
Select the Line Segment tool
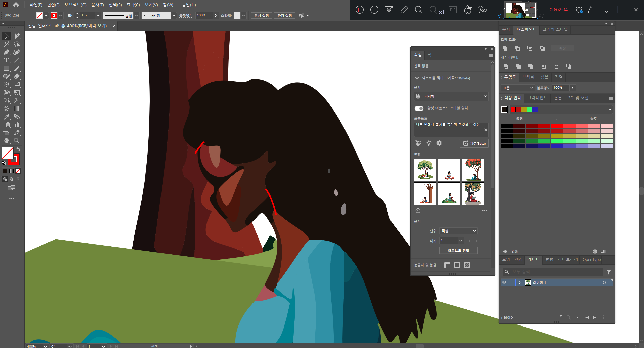point(17,60)
